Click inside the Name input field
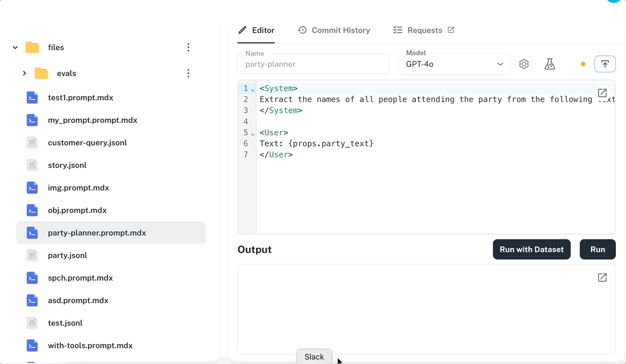The image size is (626, 364). pyautogui.click(x=313, y=64)
